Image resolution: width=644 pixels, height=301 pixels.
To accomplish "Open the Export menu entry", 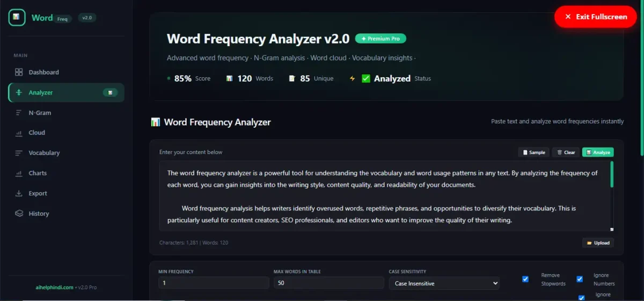I will pos(66,193).
